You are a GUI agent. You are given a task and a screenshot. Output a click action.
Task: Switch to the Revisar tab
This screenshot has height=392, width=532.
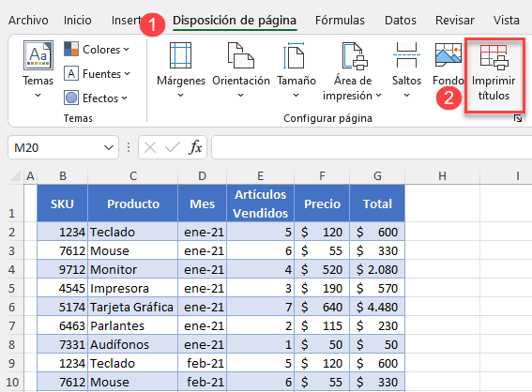pos(455,21)
